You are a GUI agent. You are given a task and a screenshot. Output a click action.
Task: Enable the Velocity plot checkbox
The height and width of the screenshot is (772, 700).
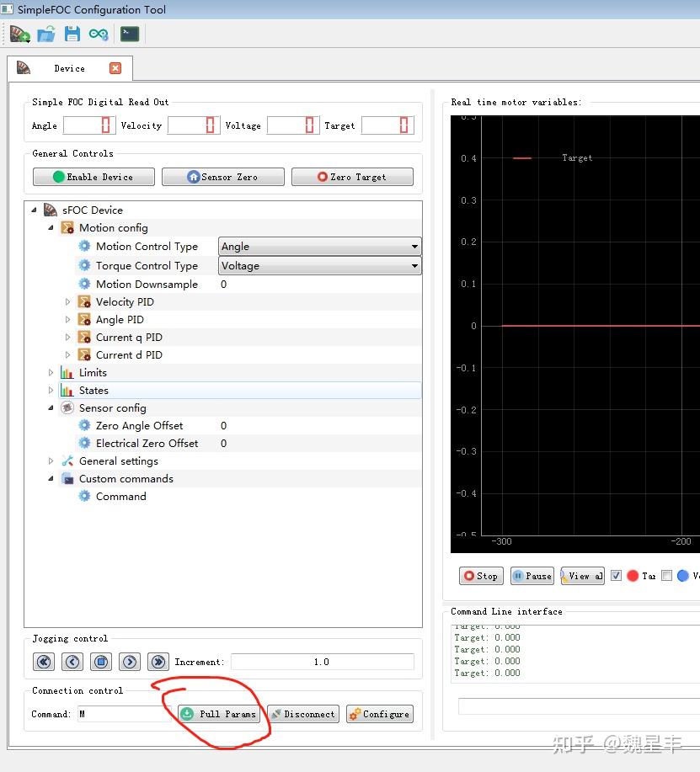[667, 576]
